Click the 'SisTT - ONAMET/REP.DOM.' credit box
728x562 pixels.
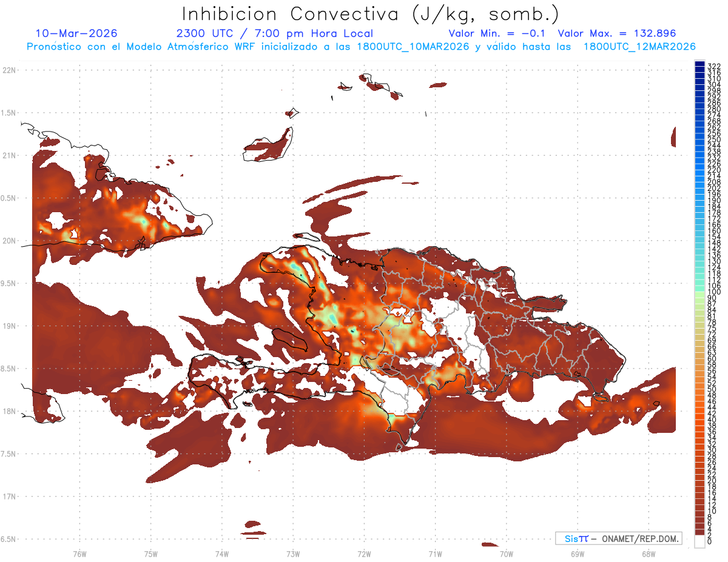click(619, 538)
